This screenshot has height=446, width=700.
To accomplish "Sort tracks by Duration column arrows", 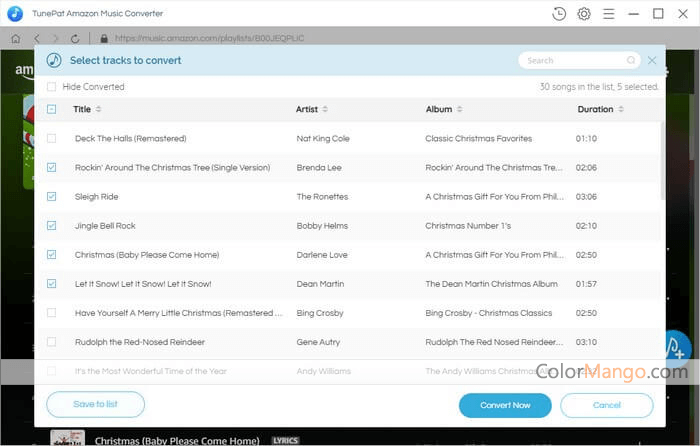I will (x=622, y=109).
